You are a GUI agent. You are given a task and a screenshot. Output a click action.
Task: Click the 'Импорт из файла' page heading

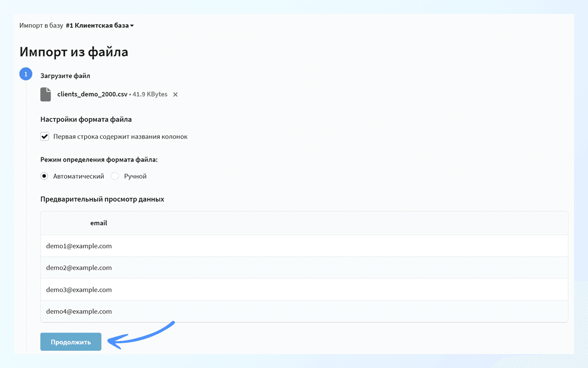[74, 52]
